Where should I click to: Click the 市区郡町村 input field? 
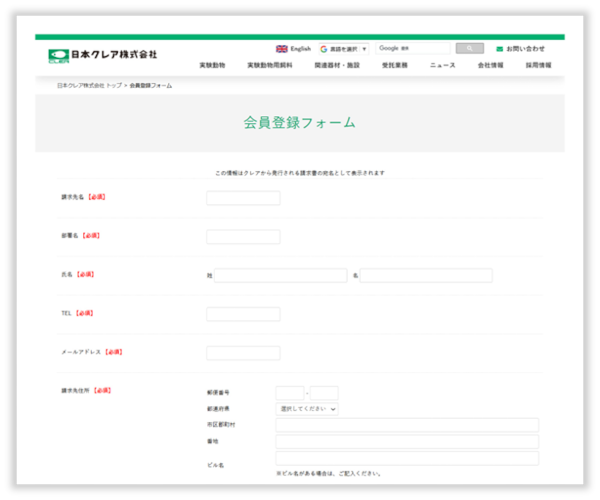pyautogui.click(x=407, y=425)
